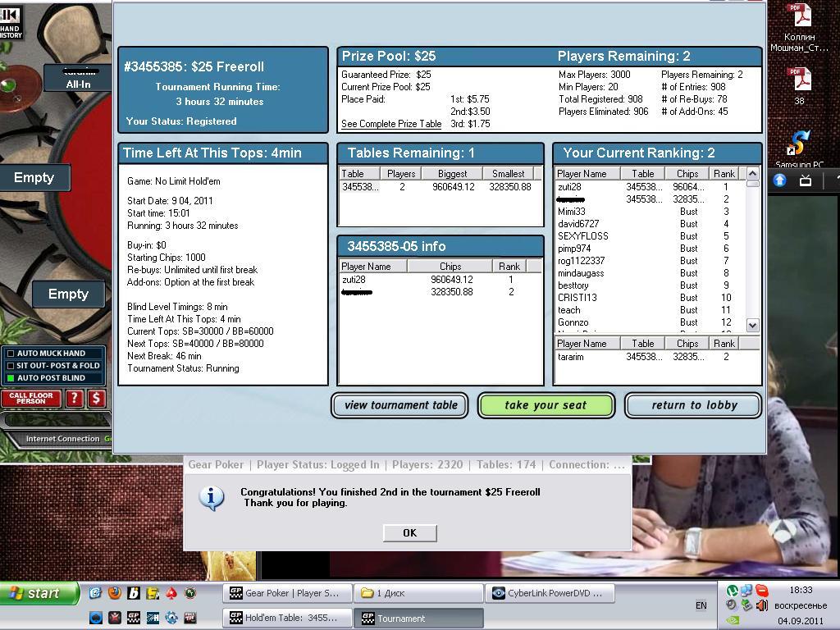The height and width of the screenshot is (630, 840).
Task: Open the volume speaker tray icon
Action: (x=762, y=605)
